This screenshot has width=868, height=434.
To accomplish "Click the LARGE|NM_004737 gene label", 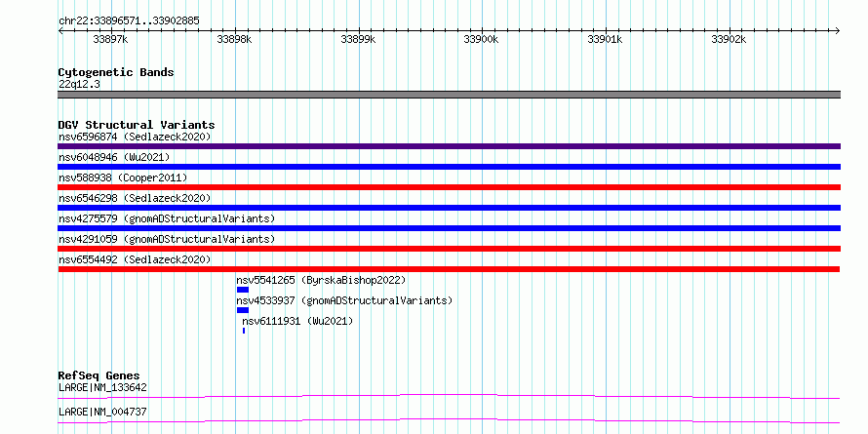I will point(102,412).
